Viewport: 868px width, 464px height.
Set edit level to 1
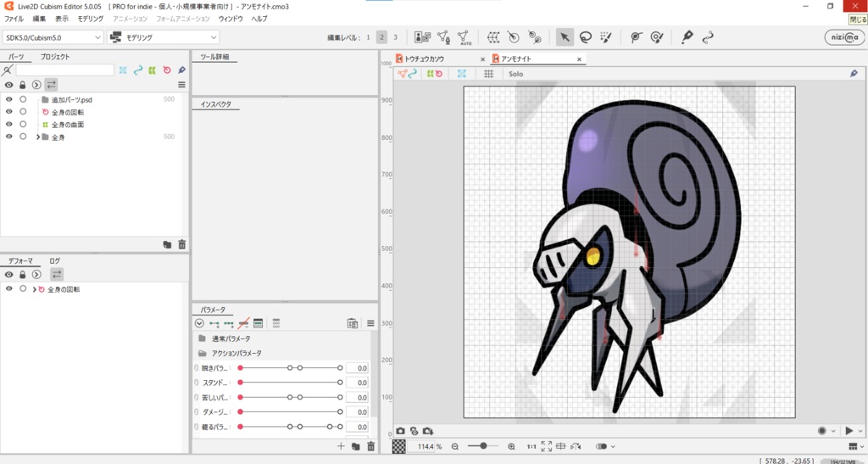[x=368, y=37]
